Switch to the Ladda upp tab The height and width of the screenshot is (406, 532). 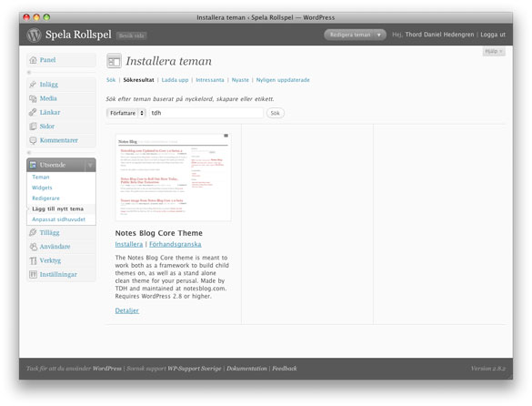pos(175,80)
